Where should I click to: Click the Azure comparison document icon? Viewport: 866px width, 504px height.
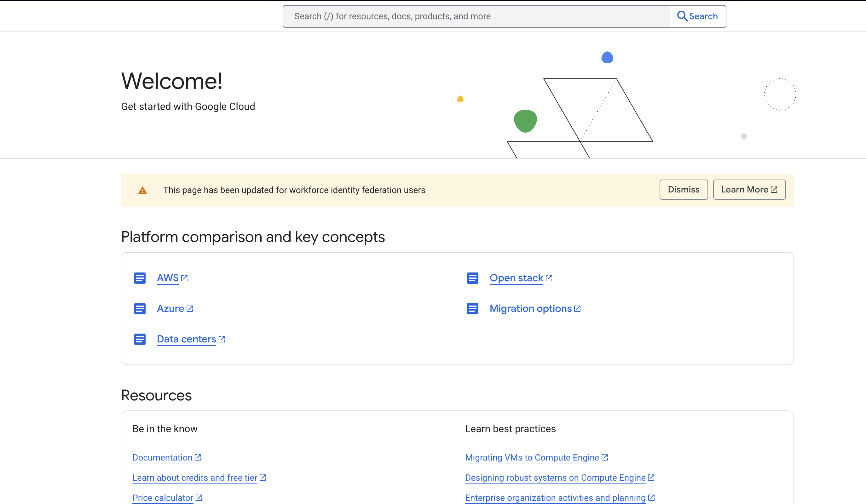[x=140, y=308]
